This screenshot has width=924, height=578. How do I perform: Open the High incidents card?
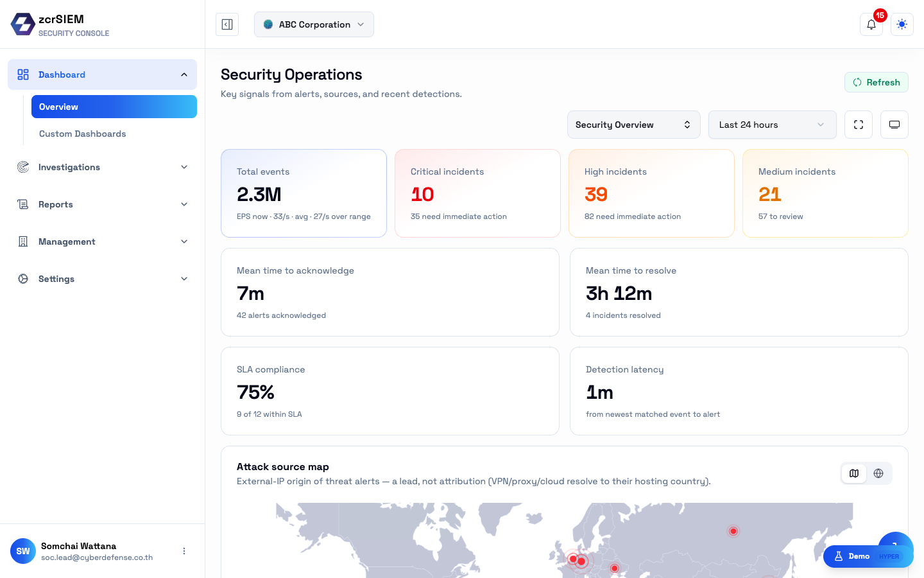(651, 193)
